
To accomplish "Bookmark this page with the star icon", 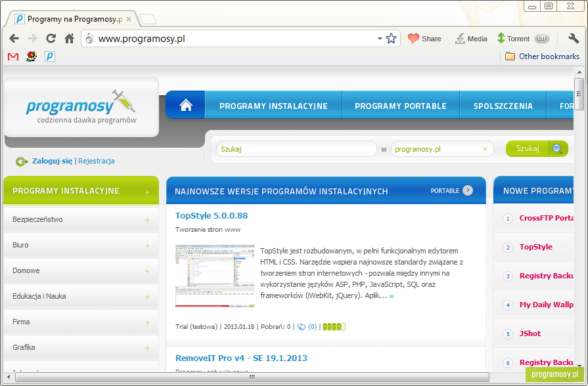I will pyautogui.click(x=391, y=38).
